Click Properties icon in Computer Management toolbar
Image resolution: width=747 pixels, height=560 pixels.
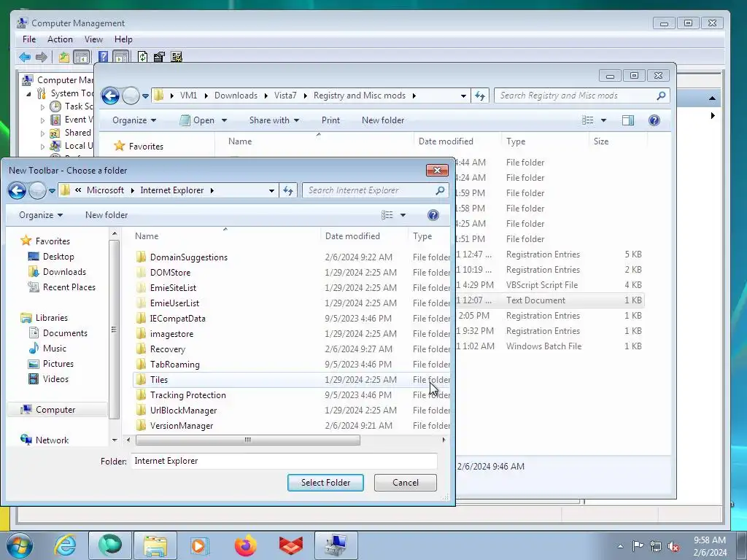[x=159, y=57]
